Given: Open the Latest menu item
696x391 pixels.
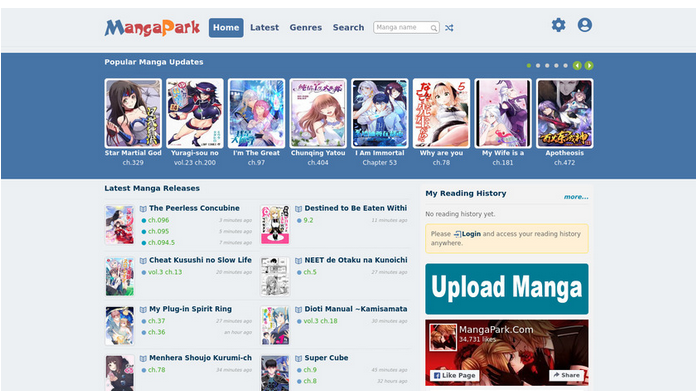Looking at the screenshot, I should coord(265,28).
